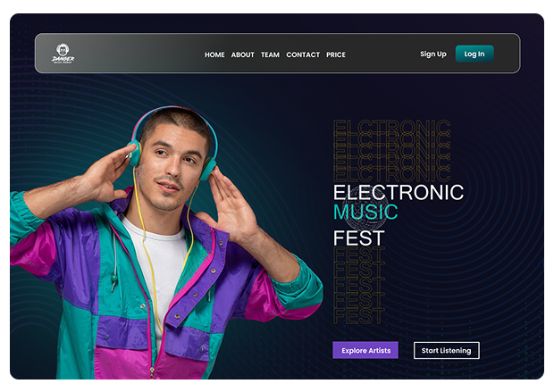Open the CONTACT page link
Screen dimensions: 554x392
303,54
